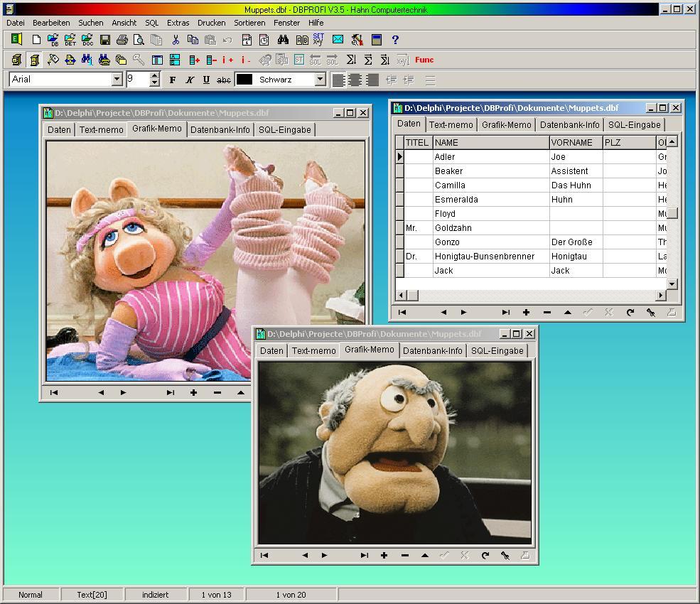Increase font size with up arrow

click(154, 76)
